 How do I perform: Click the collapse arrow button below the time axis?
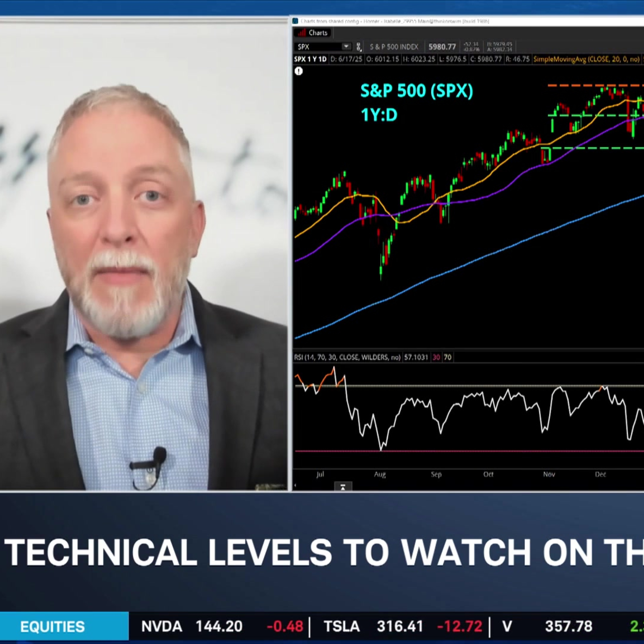coord(343,487)
